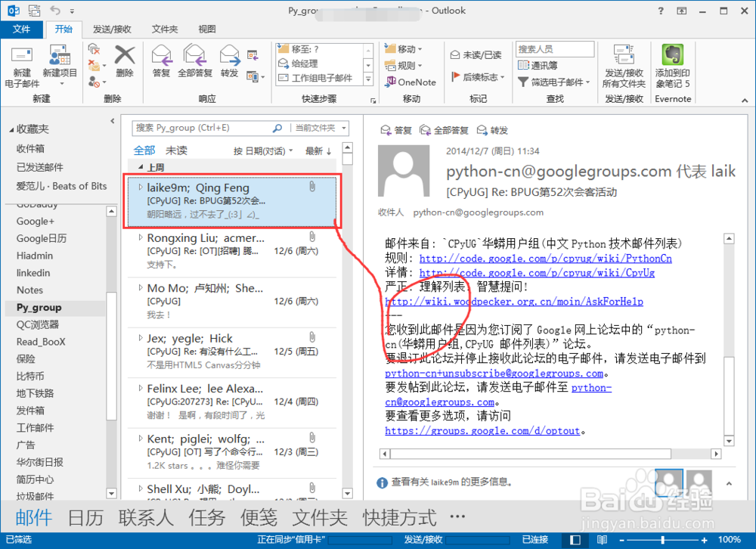The height and width of the screenshot is (549, 756).
Task: Reply to all using 全部答复 ribbon button
Action: click(x=195, y=62)
